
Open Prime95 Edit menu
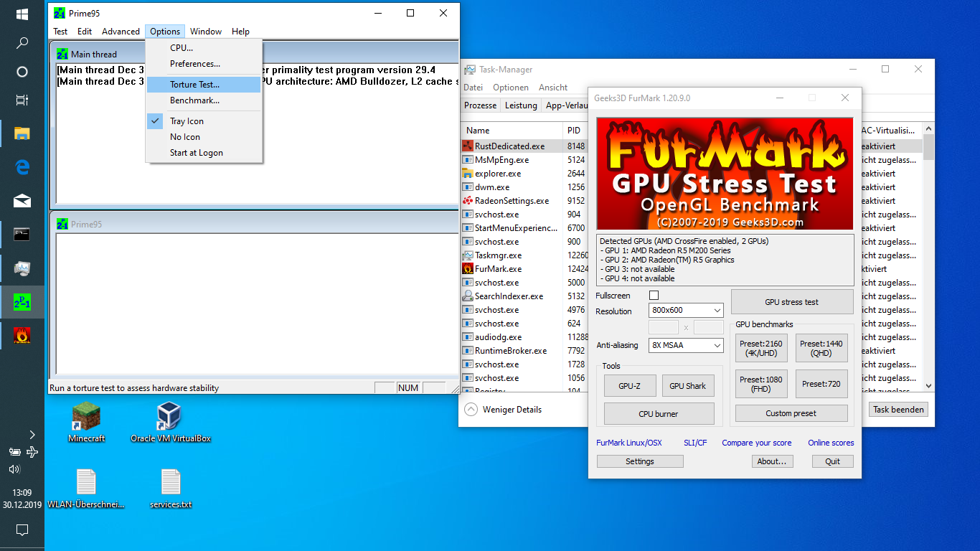click(x=85, y=32)
